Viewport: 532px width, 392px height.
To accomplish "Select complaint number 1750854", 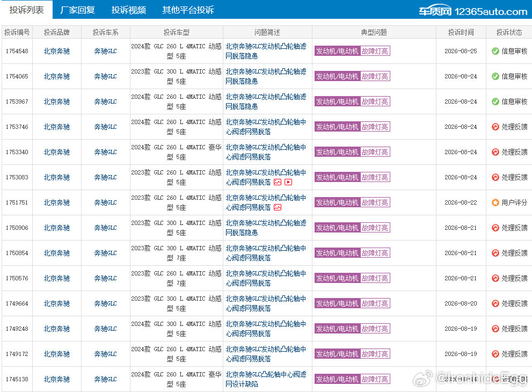I will tap(17, 253).
